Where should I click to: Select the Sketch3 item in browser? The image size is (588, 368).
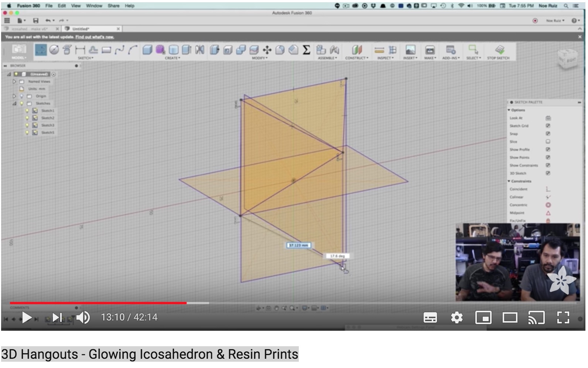(x=48, y=125)
